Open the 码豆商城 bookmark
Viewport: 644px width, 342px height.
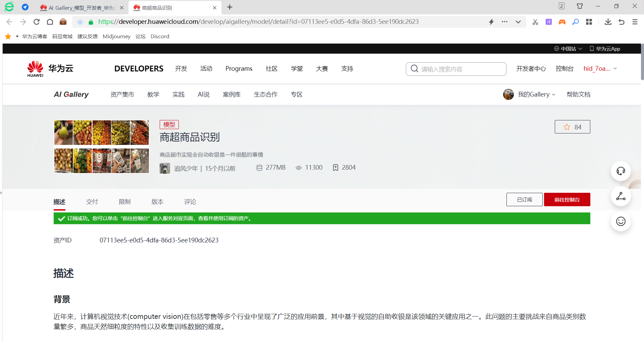62,36
